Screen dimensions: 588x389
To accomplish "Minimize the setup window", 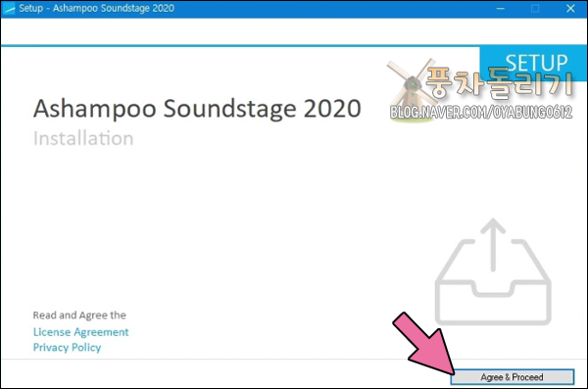I will [x=500, y=8].
